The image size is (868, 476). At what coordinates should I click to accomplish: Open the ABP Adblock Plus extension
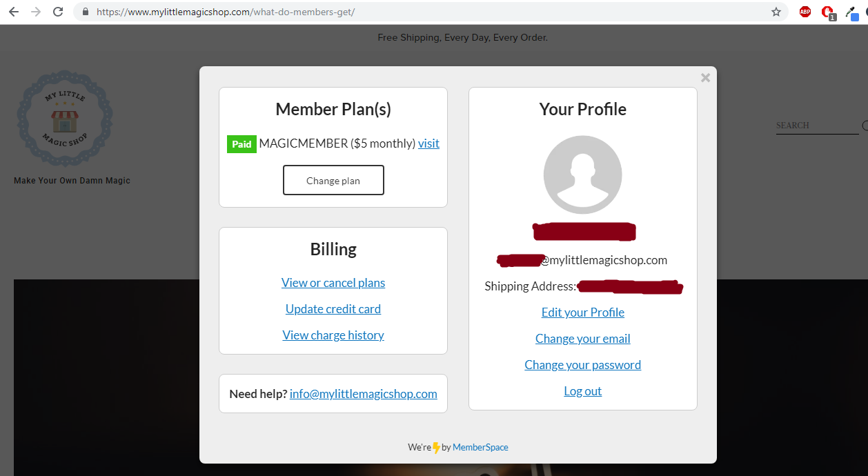point(805,12)
